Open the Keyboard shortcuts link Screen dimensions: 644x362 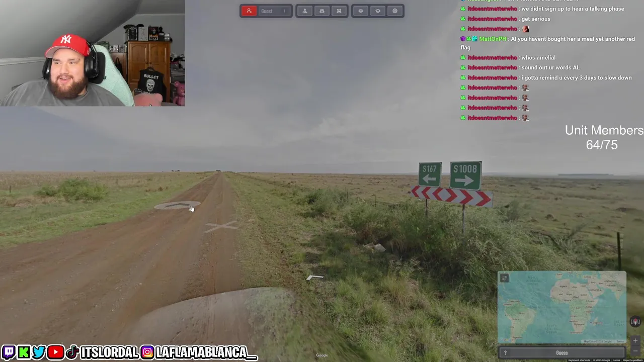click(579, 360)
